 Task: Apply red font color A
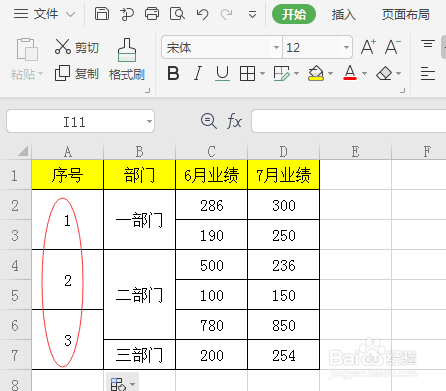point(350,73)
